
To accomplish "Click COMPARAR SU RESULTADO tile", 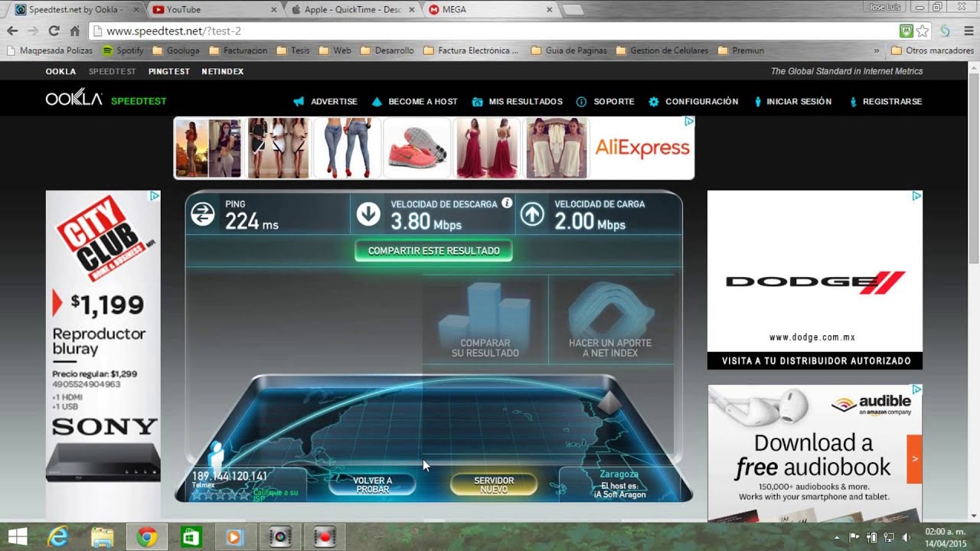I will click(485, 320).
